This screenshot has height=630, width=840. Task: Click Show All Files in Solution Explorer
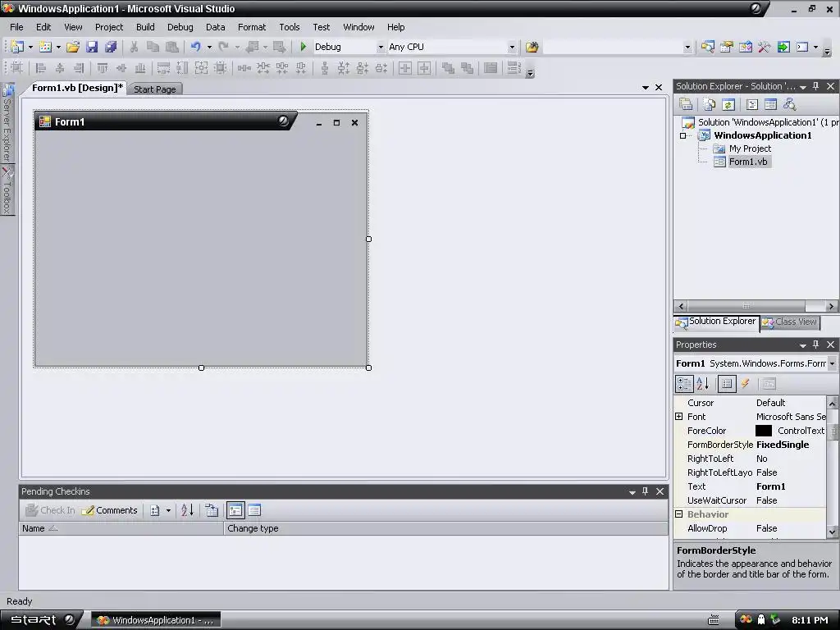[710, 104]
